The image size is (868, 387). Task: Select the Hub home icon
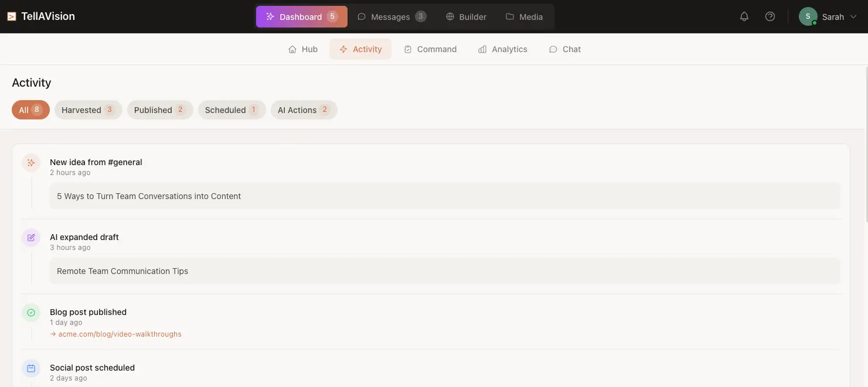292,49
